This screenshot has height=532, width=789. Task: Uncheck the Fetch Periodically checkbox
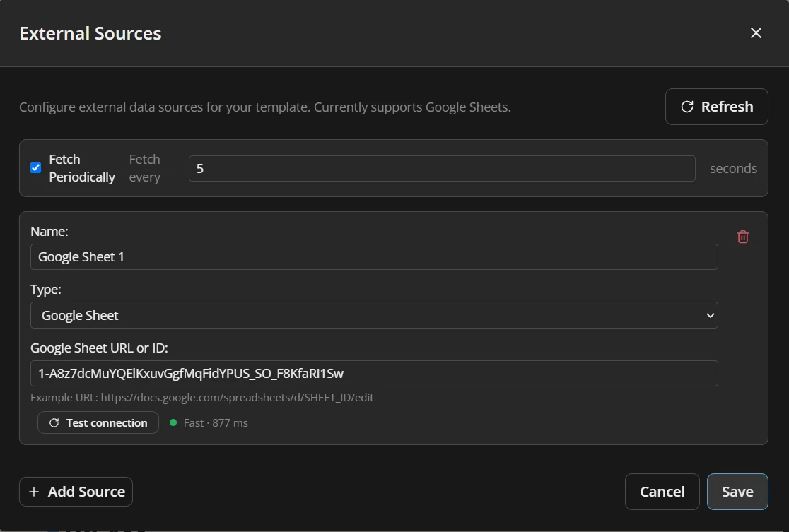point(36,168)
